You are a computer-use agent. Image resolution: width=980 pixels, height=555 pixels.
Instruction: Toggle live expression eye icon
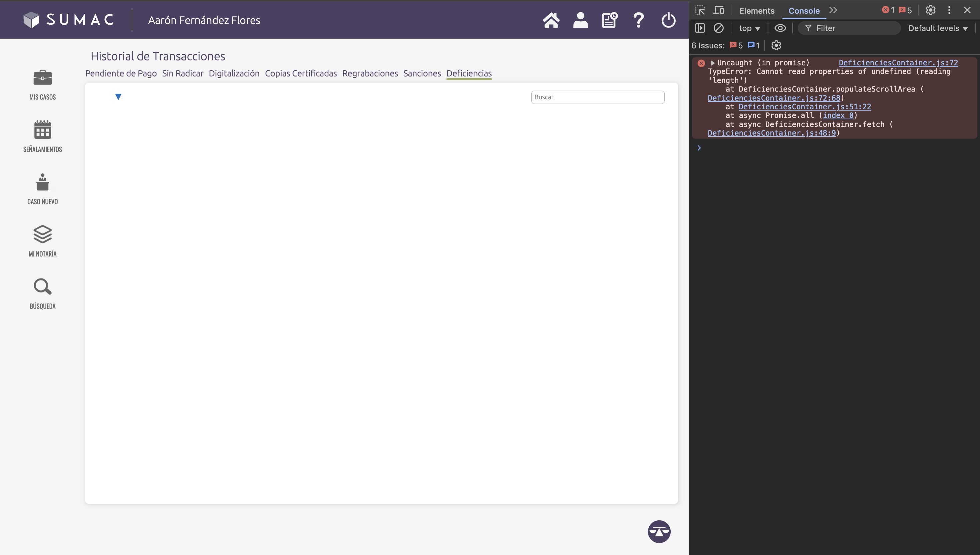[x=780, y=28]
